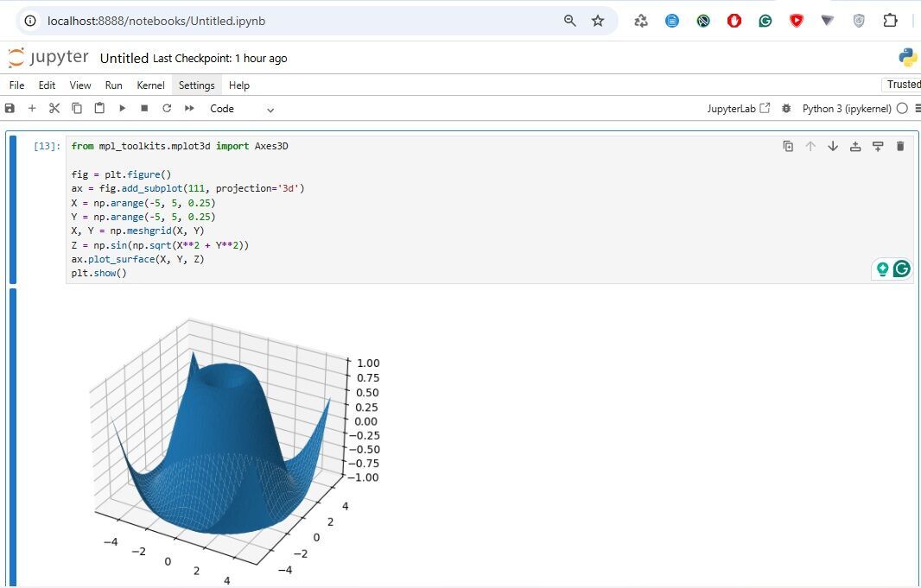The width and height of the screenshot is (921, 588).
Task: Interrupt the kernel with the stop icon
Action: [144, 109]
